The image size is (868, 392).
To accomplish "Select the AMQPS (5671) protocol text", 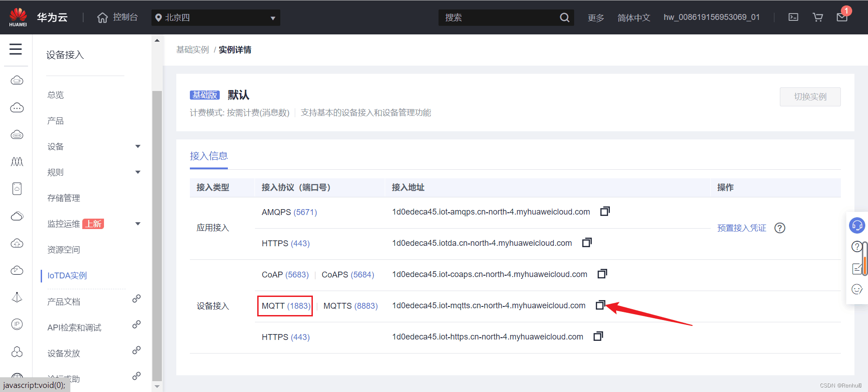I will (x=289, y=212).
